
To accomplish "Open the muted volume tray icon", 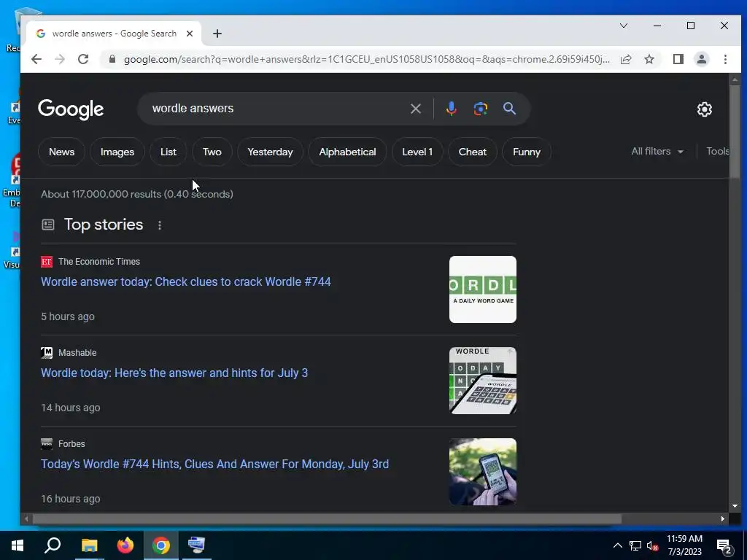I will click(652, 545).
